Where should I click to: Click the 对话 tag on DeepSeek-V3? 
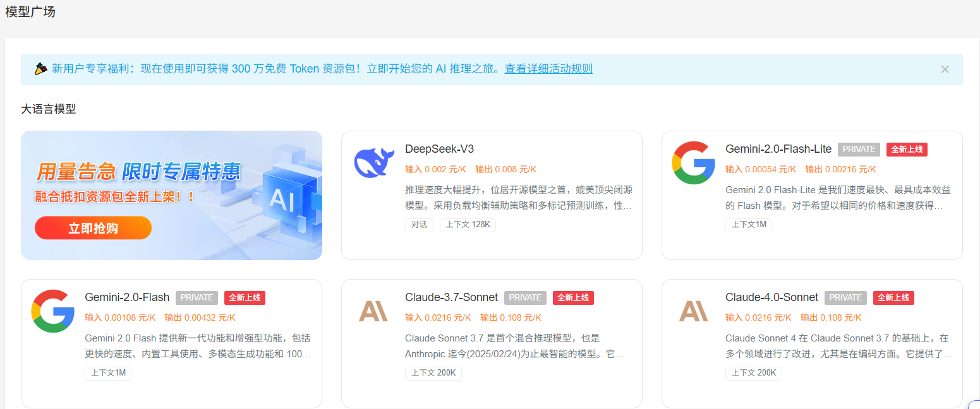(419, 225)
